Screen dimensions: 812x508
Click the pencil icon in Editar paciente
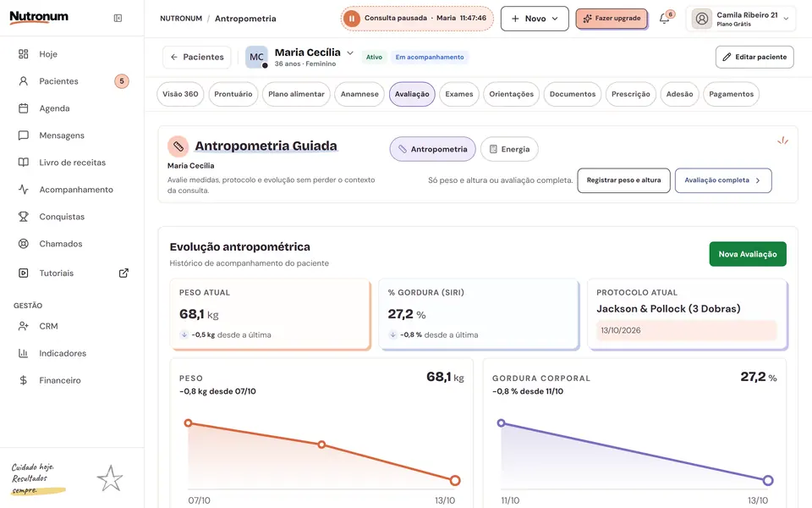click(727, 57)
